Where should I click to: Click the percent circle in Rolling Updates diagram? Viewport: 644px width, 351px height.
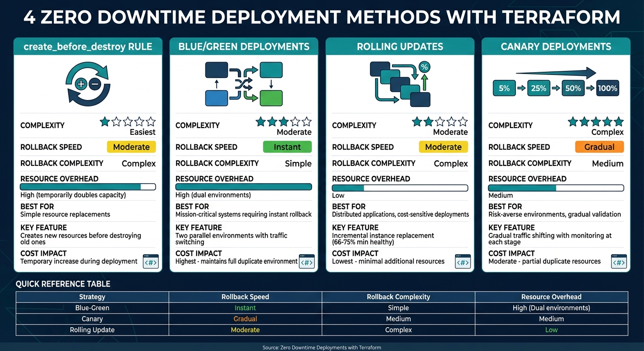click(x=424, y=67)
